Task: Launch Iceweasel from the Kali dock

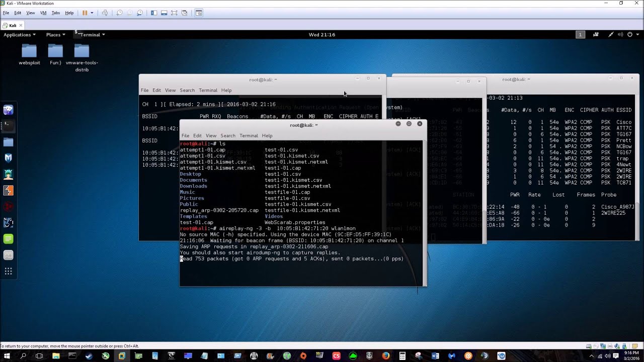Action: (x=9, y=110)
